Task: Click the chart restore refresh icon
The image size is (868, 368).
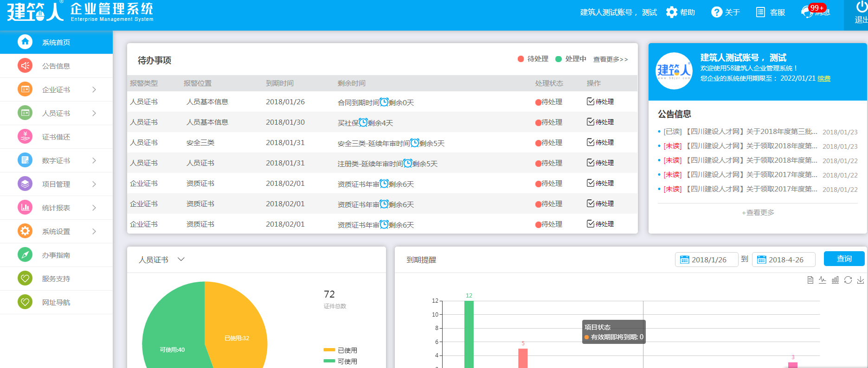Action: [x=848, y=280]
